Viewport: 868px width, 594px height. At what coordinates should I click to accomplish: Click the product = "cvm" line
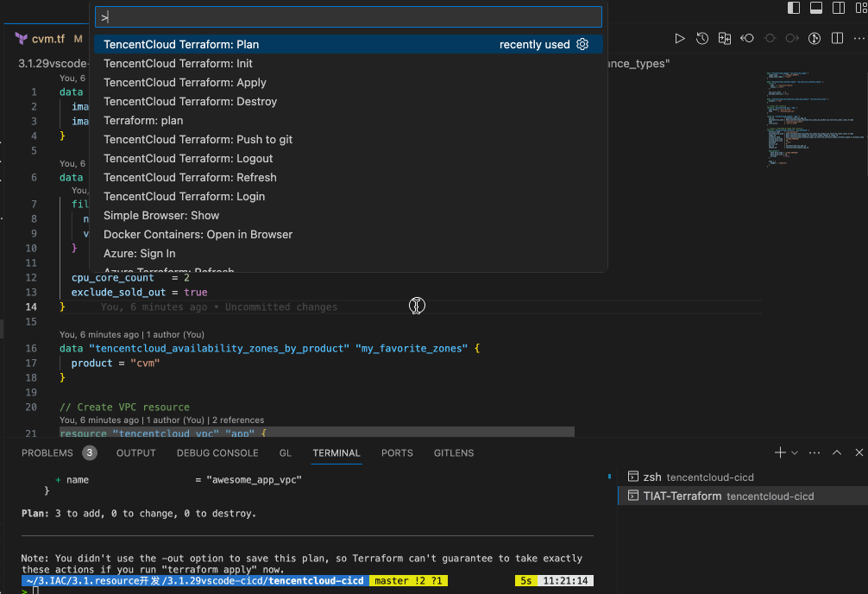click(115, 363)
